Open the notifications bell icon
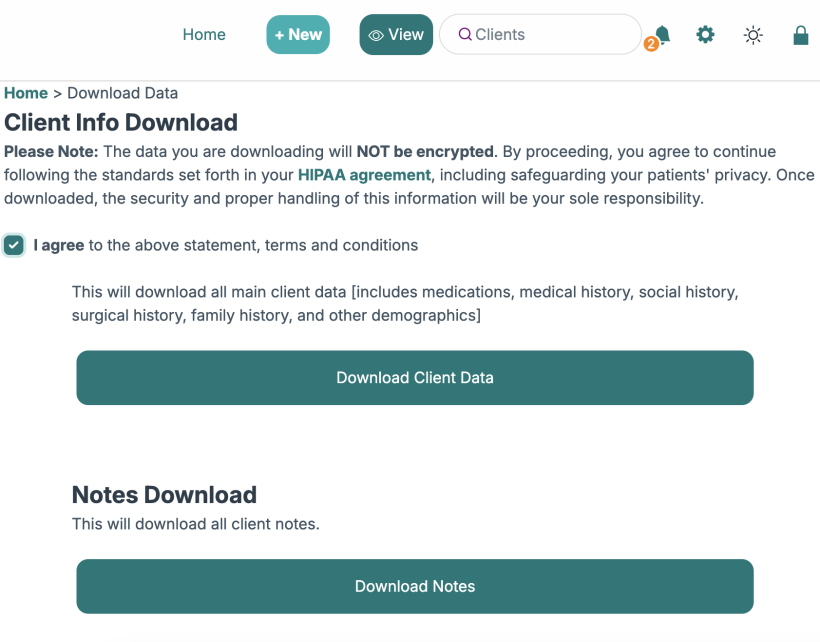This screenshot has height=642, width=820. (x=662, y=34)
